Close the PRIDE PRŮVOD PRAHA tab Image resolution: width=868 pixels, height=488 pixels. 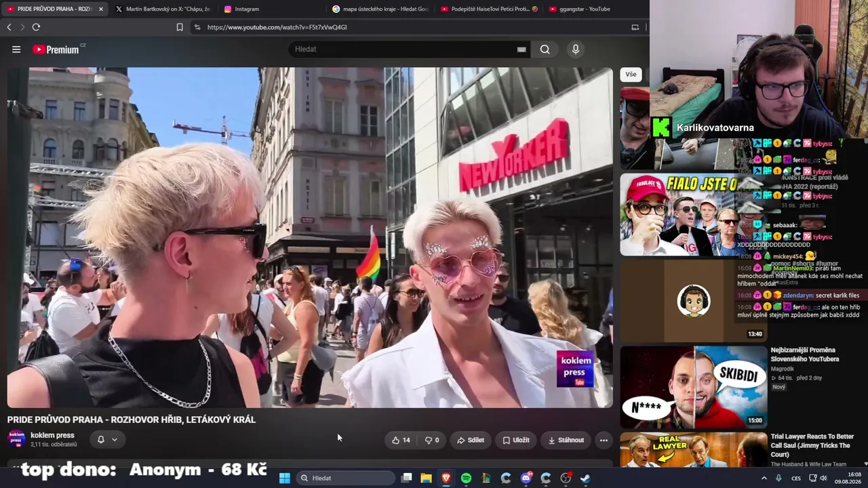(101, 9)
